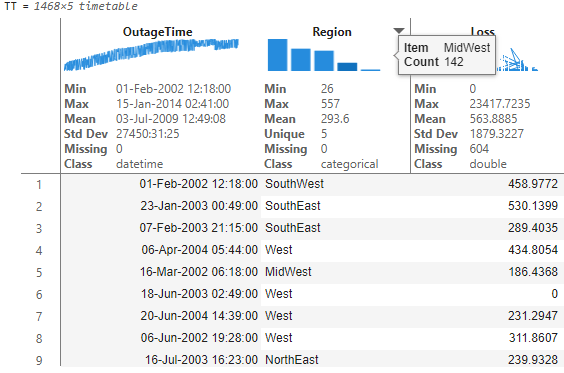Click OutageTime Std Dev value 27450:31:25
The height and width of the screenshot is (373, 564).
(x=147, y=134)
